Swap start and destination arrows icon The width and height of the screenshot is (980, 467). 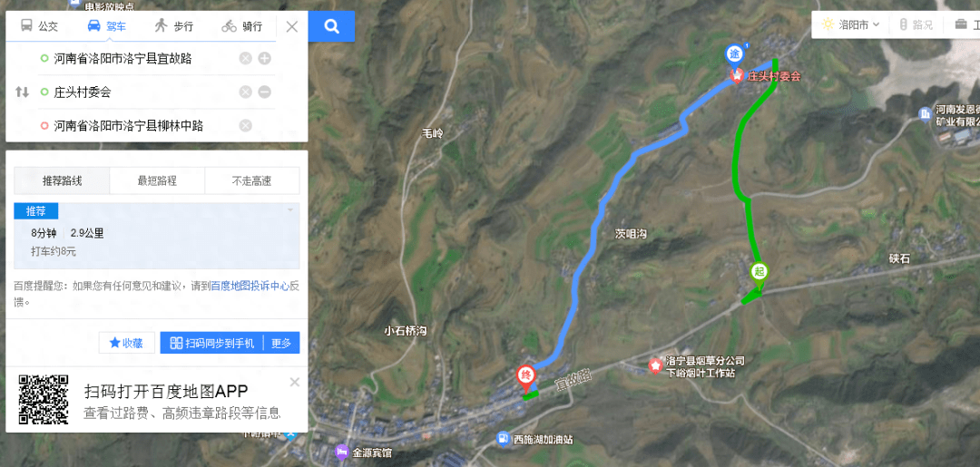23,92
